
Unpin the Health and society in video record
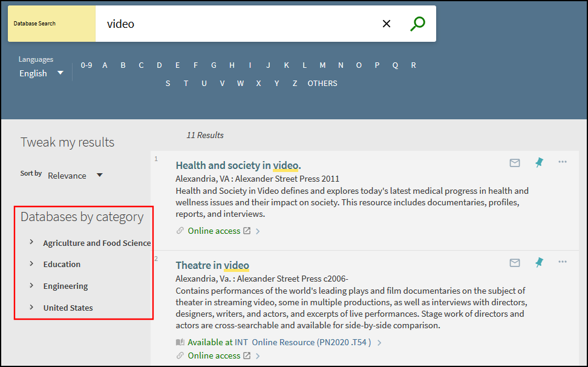click(539, 162)
